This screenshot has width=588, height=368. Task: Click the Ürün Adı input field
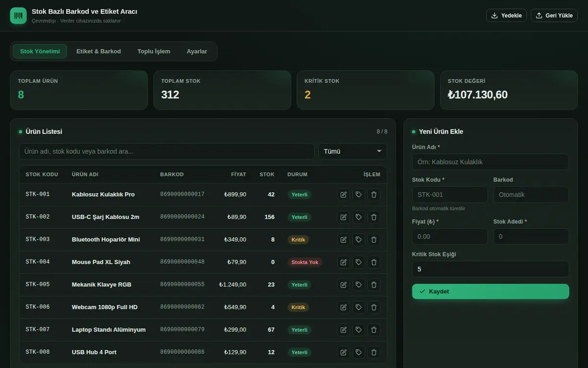(490, 162)
